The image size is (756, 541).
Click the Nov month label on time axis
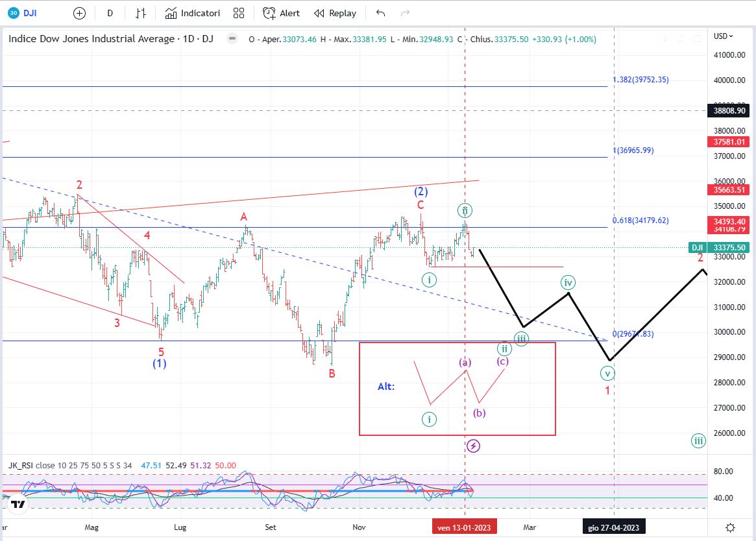pos(359,527)
